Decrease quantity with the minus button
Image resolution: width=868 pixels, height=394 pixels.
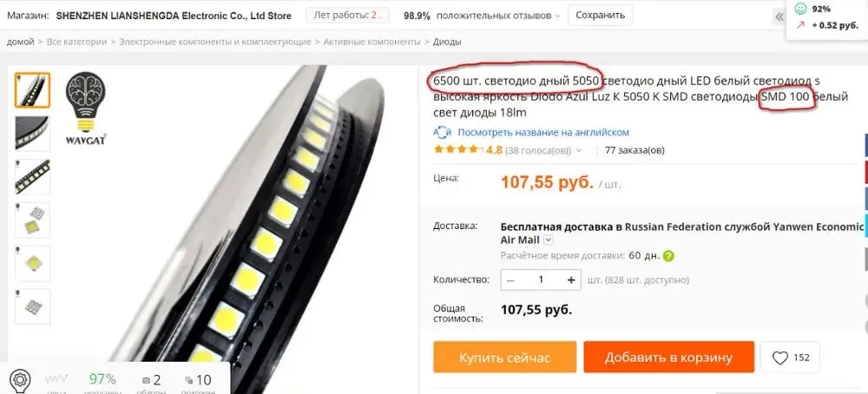510,280
